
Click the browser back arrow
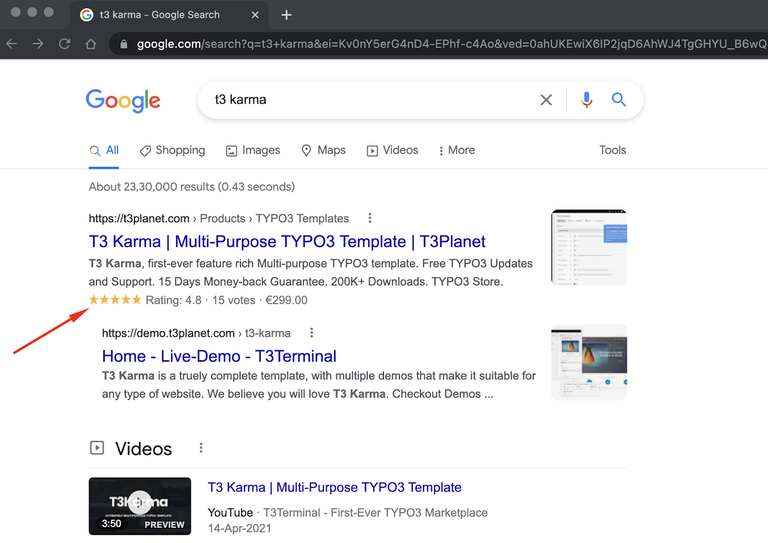click(x=12, y=44)
